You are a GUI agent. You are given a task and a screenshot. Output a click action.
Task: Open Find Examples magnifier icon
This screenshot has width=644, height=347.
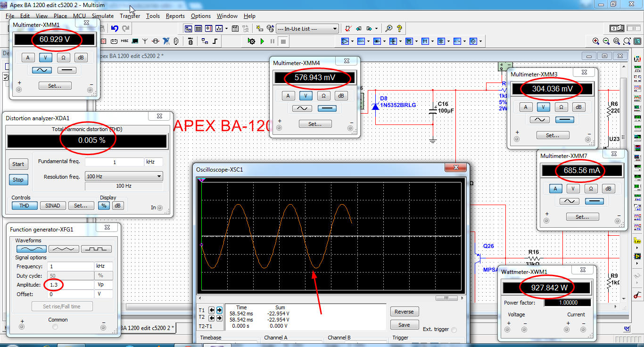[x=389, y=28]
